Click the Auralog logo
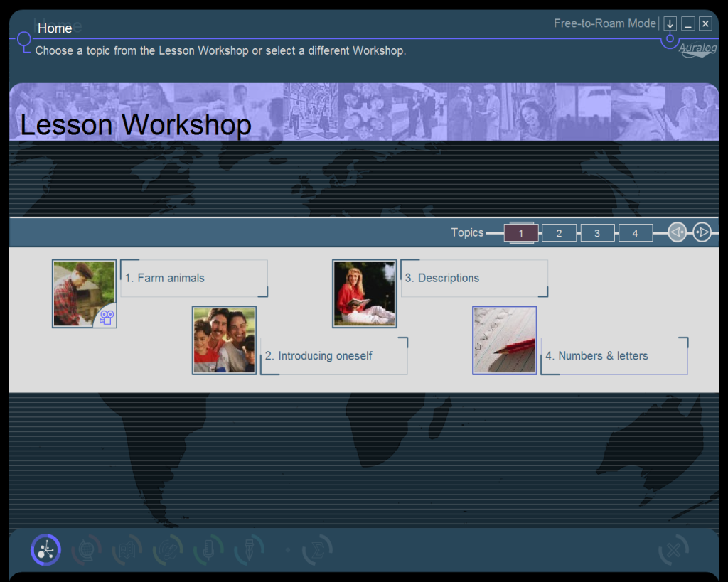Image resolution: width=728 pixels, height=582 pixels. 696,50
